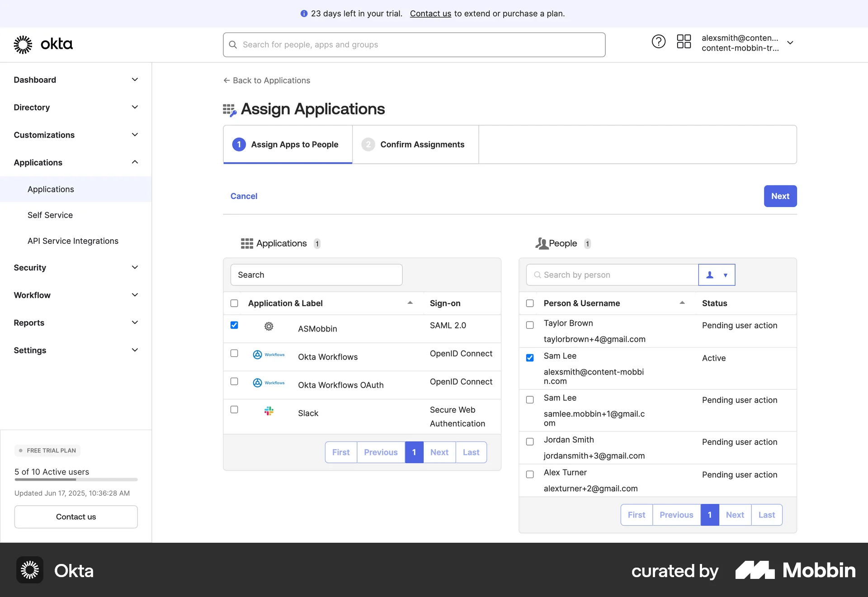Check the checkbox for Taylor Brown

(x=529, y=325)
